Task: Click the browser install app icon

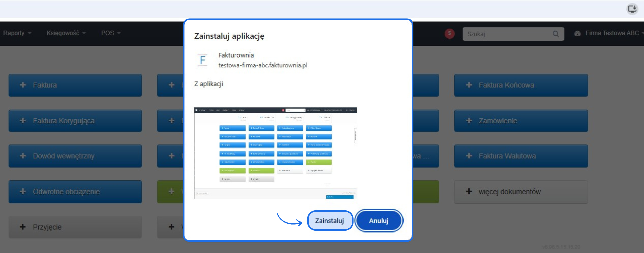Action: (x=632, y=9)
